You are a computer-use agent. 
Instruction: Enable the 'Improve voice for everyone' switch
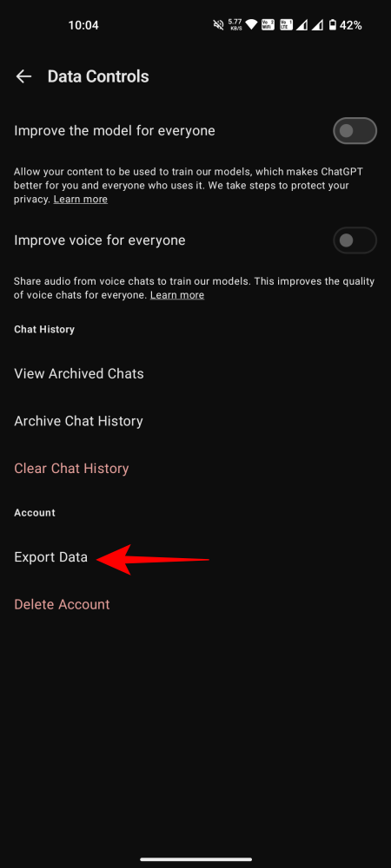pyautogui.click(x=355, y=240)
